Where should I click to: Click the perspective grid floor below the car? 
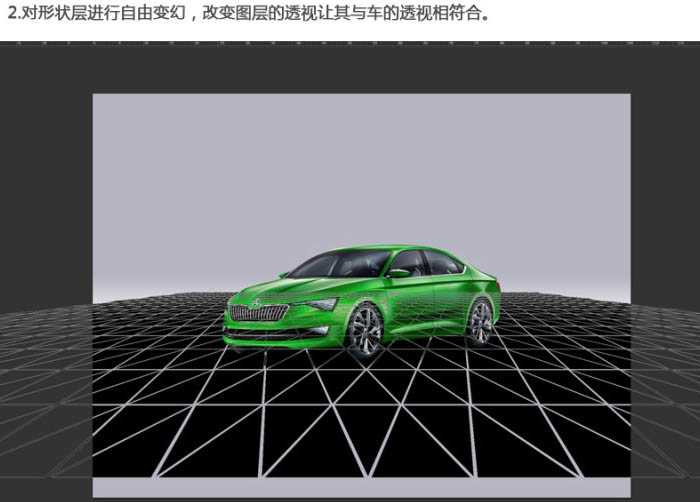point(360,420)
